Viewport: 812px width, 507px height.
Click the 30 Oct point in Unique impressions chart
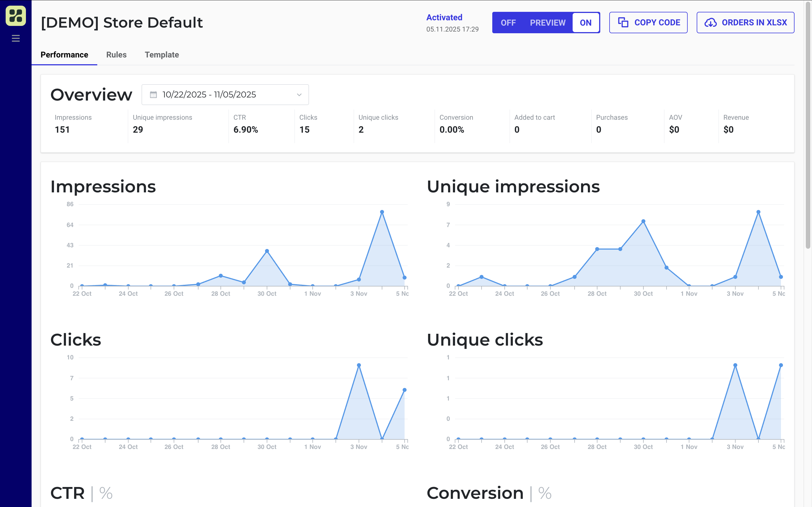click(x=643, y=221)
